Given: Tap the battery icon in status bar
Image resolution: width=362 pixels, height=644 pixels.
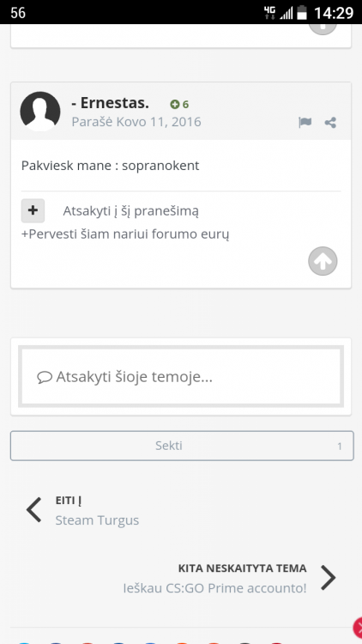Looking at the screenshot, I should (x=302, y=13).
